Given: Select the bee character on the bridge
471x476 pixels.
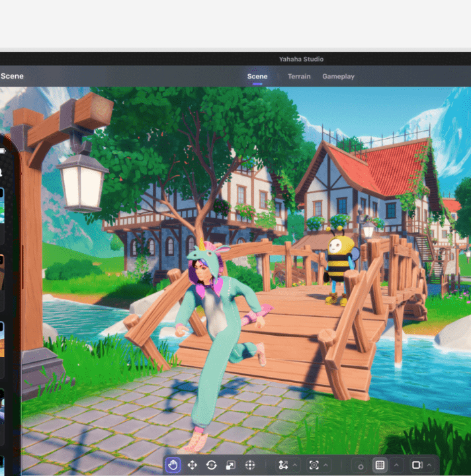Looking at the screenshot, I should pos(340,267).
